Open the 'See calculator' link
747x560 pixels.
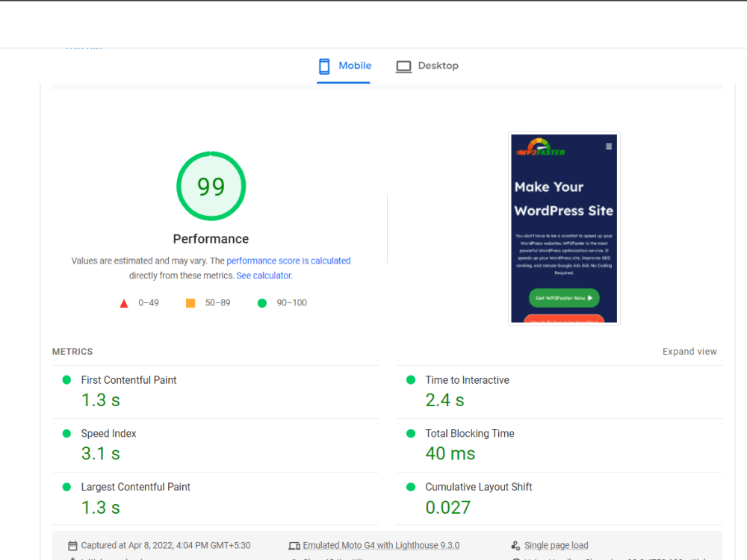[x=264, y=276]
